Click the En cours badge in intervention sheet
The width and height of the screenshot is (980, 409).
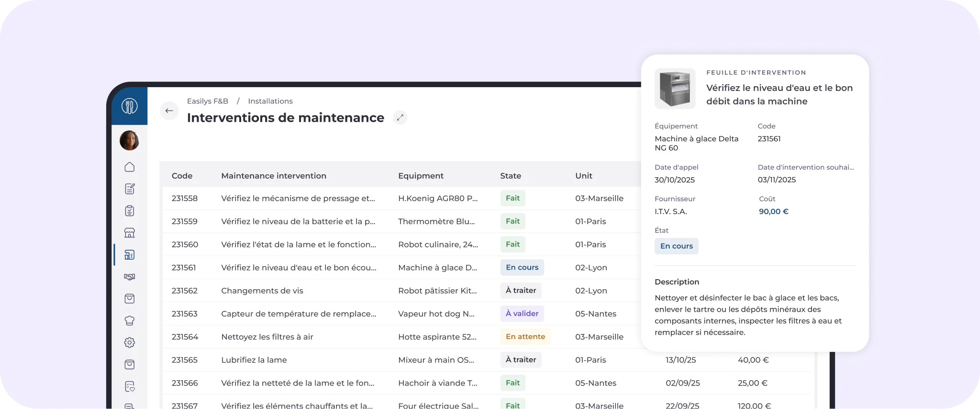click(676, 246)
